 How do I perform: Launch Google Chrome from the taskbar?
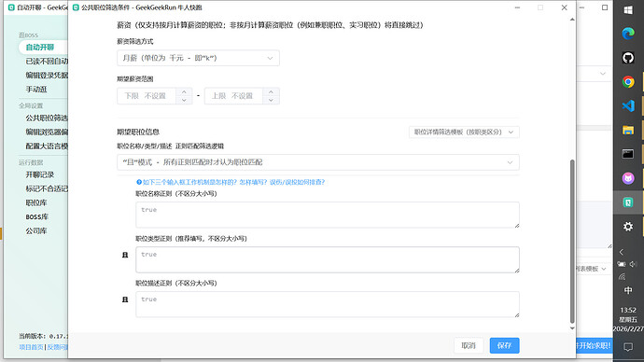(x=627, y=82)
